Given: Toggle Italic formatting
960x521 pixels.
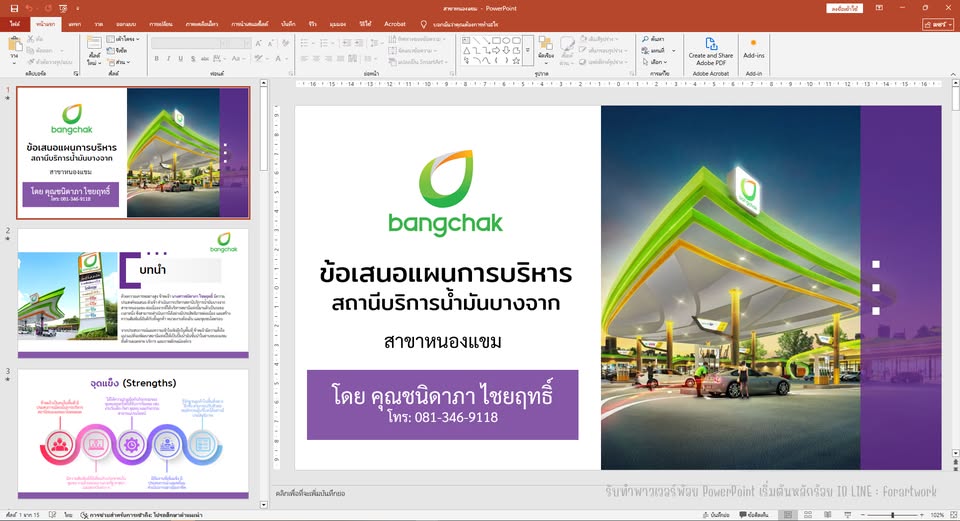Looking at the screenshot, I should pyautogui.click(x=168, y=59).
